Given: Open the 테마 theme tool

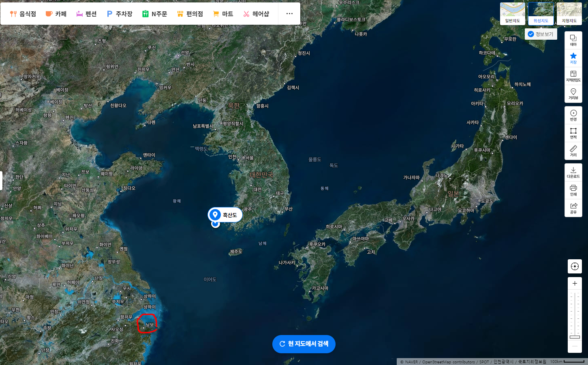Looking at the screenshot, I should tap(573, 40).
